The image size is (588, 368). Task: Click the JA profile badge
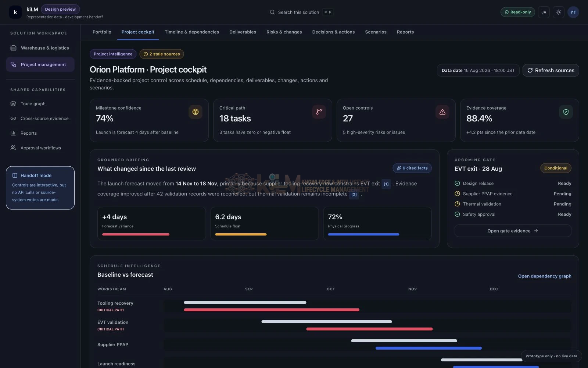pyautogui.click(x=544, y=12)
